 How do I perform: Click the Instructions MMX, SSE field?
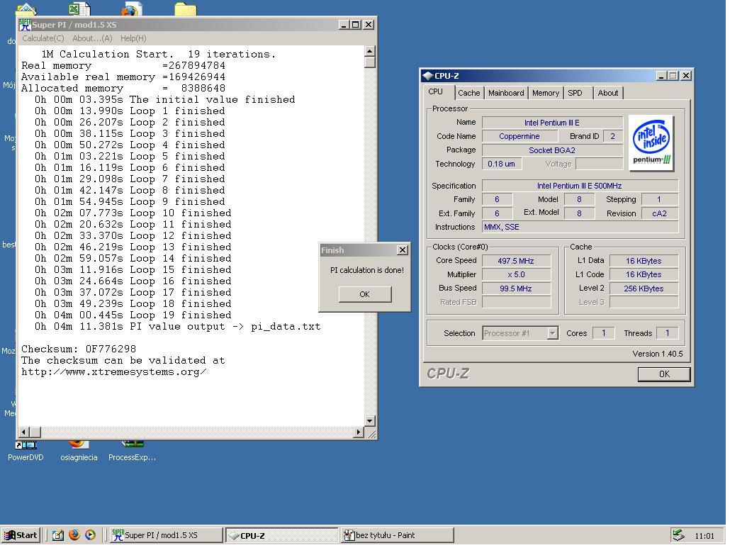[580, 227]
